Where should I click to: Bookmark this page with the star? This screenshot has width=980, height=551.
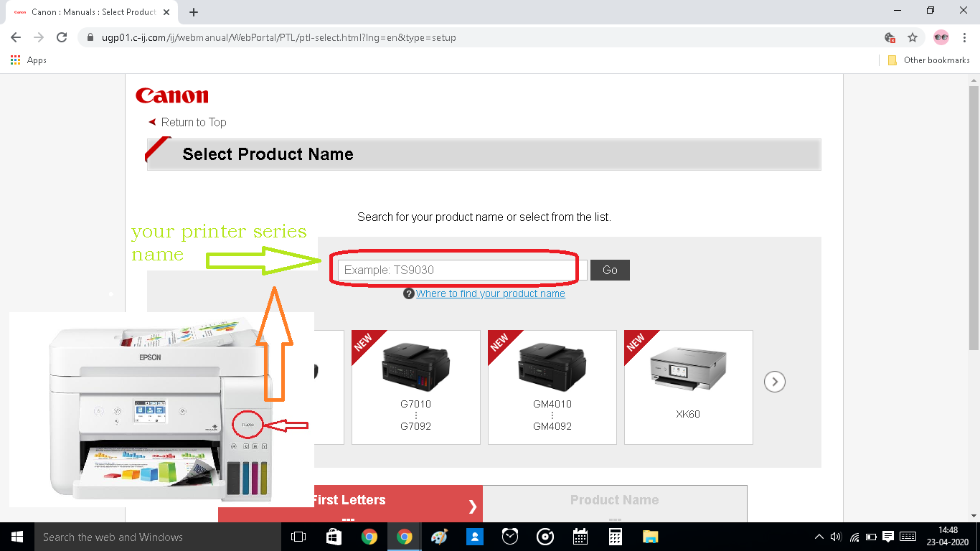[x=913, y=37]
